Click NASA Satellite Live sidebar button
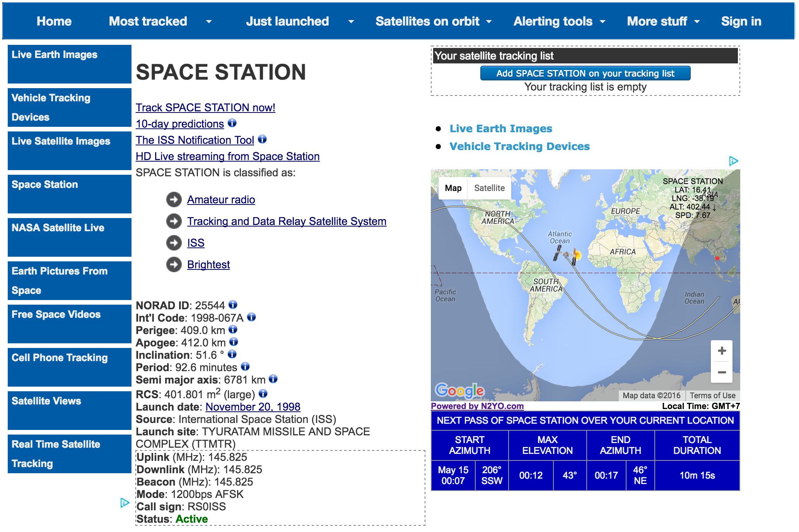The height and width of the screenshot is (532, 799). (x=70, y=237)
